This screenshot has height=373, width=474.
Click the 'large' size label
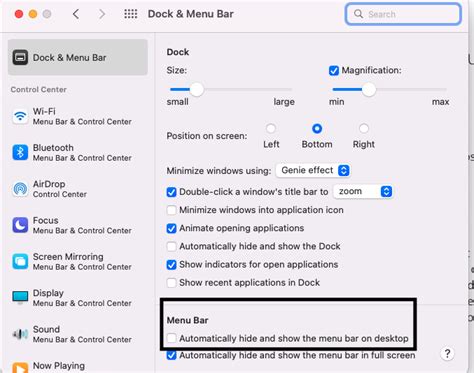[x=284, y=102]
